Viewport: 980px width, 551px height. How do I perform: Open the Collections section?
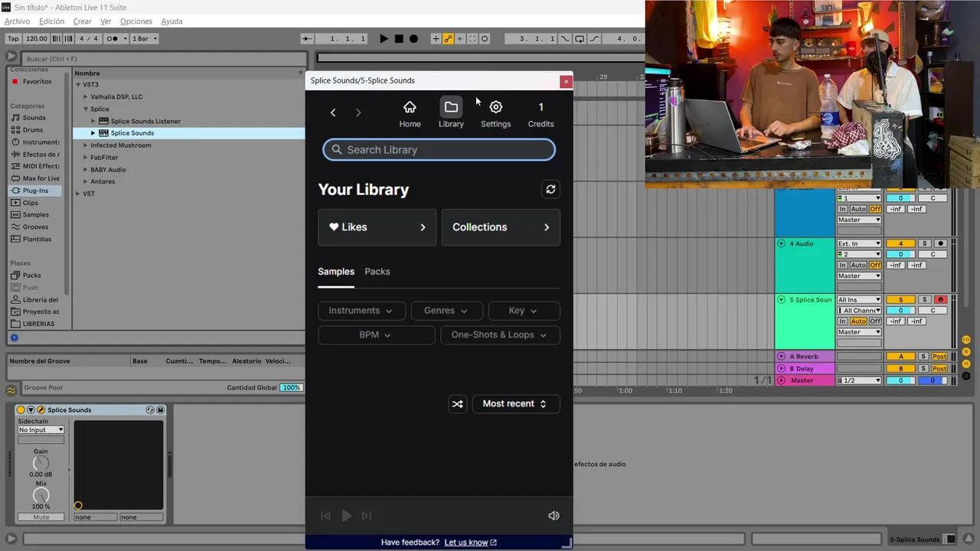tap(501, 227)
